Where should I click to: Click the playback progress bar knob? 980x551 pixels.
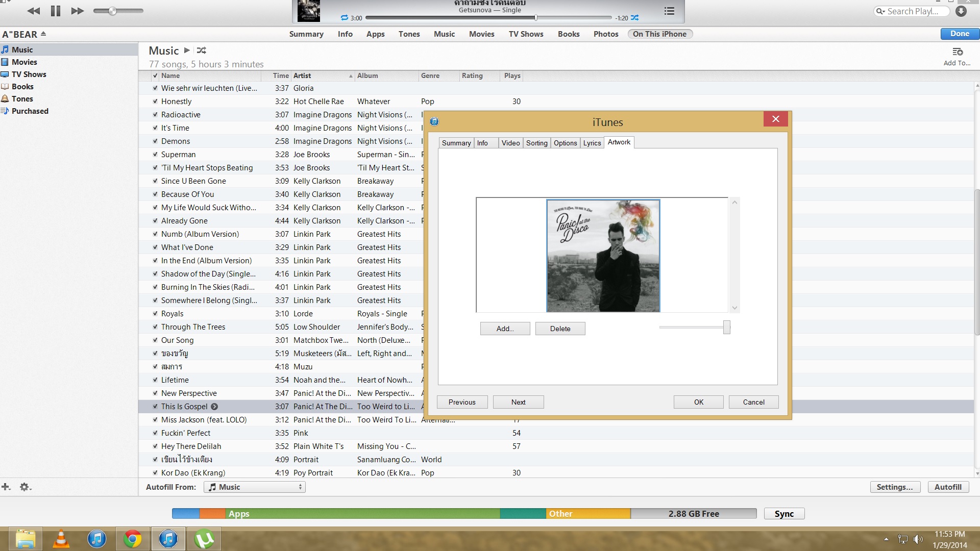pos(535,17)
